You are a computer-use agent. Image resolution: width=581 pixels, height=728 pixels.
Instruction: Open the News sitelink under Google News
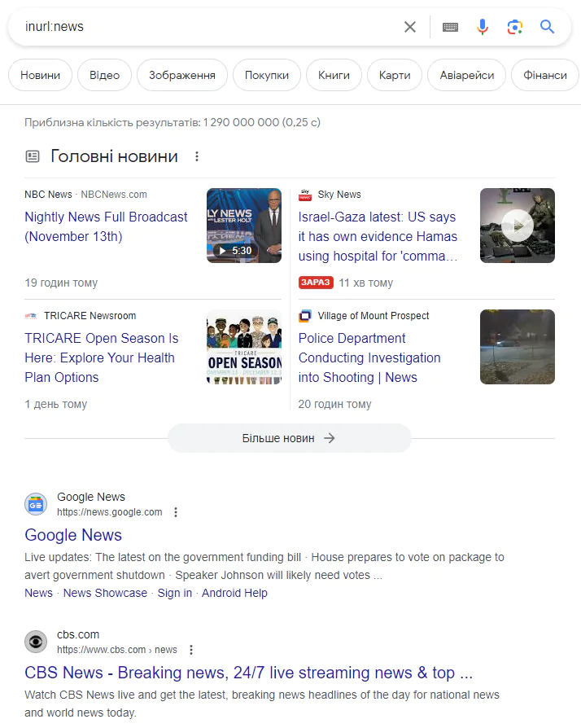(x=38, y=593)
